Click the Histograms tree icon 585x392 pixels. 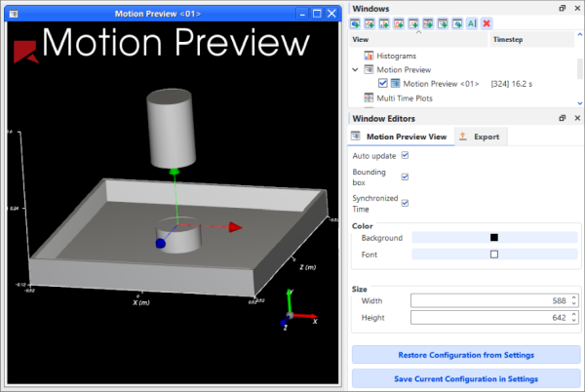tap(369, 56)
